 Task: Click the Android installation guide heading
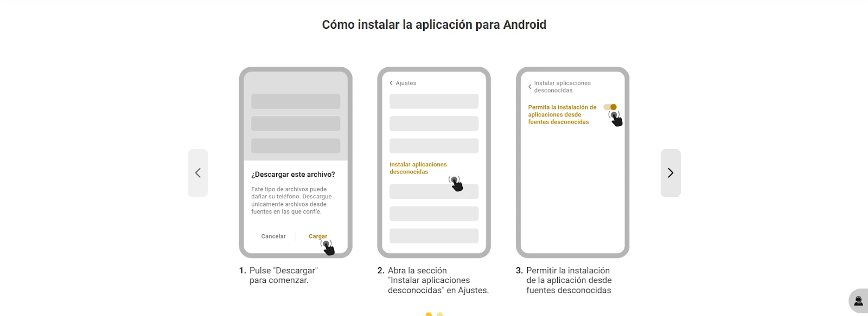[x=434, y=24]
